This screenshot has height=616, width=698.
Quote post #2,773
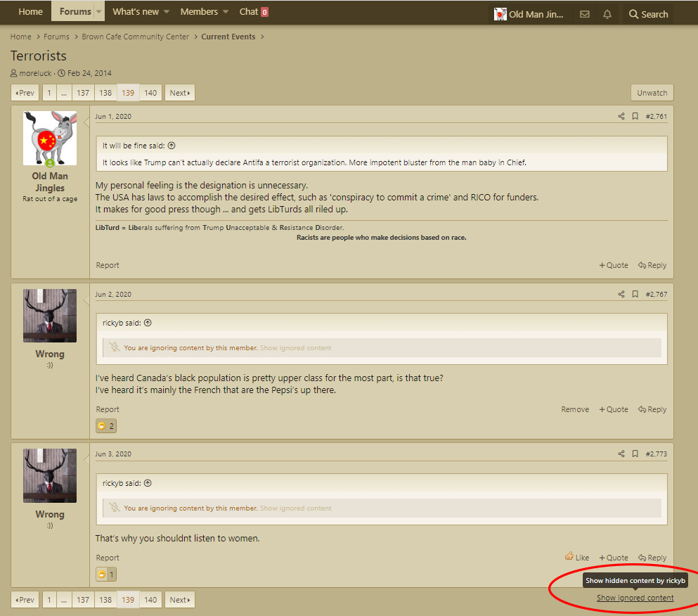pos(614,558)
